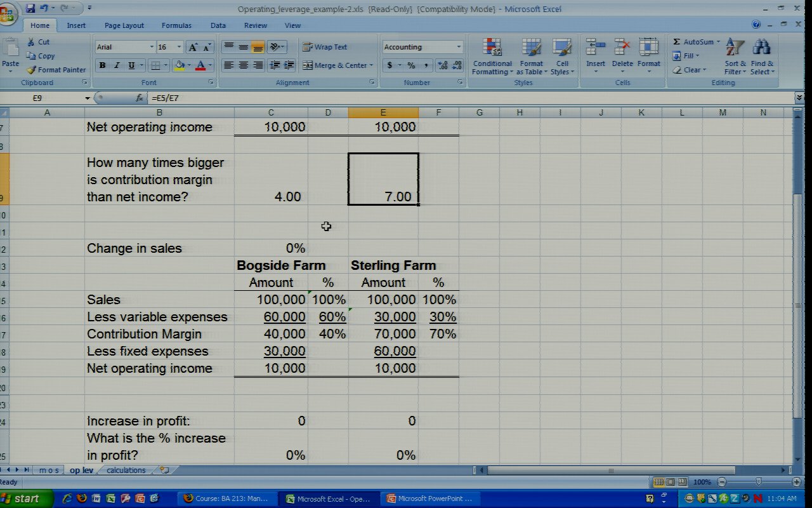Toggle Italic formatting
Viewport: 812px width, 508px height.
click(x=117, y=65)
